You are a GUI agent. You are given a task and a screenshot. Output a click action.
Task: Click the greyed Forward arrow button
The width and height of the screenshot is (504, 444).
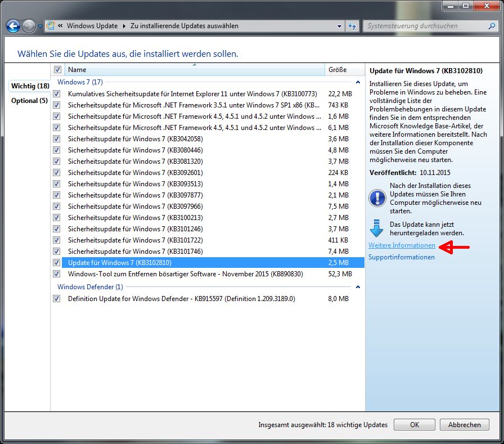[x=29, y=26]
